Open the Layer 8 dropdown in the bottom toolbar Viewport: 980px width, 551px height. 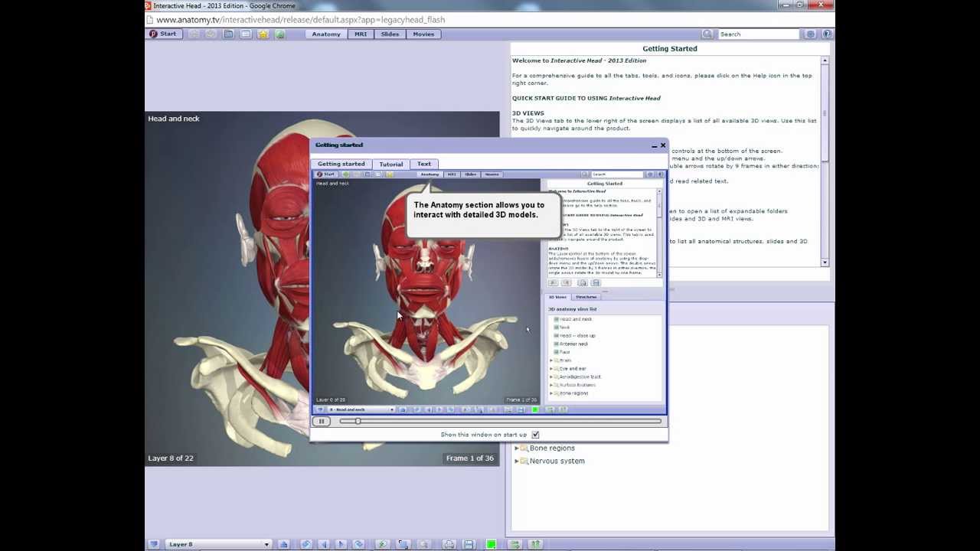pyautogui.click(x=218, y=544)
